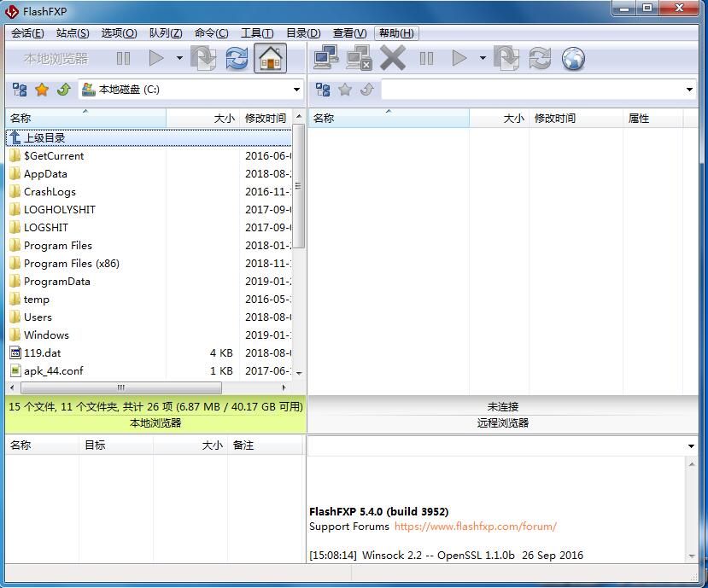
Task: Select the CrashLogs folder
Action: pyautogui.click(x=50, y=192)
